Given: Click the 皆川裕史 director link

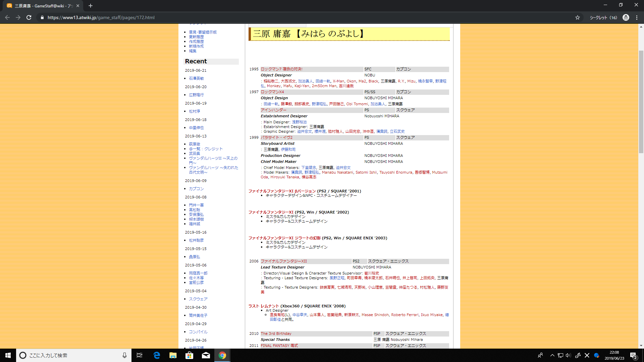Looking at the screenshot, I should 372,273.
